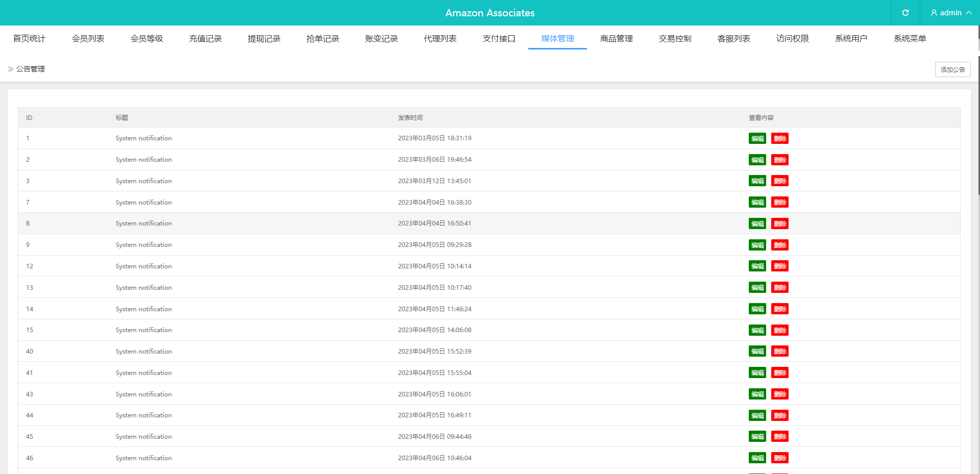Image resolution: width=980 pixels, height=474 pixels.
Task: Delete the notification with ID 46
Action: pyautogui.click(x=779, y=458)
